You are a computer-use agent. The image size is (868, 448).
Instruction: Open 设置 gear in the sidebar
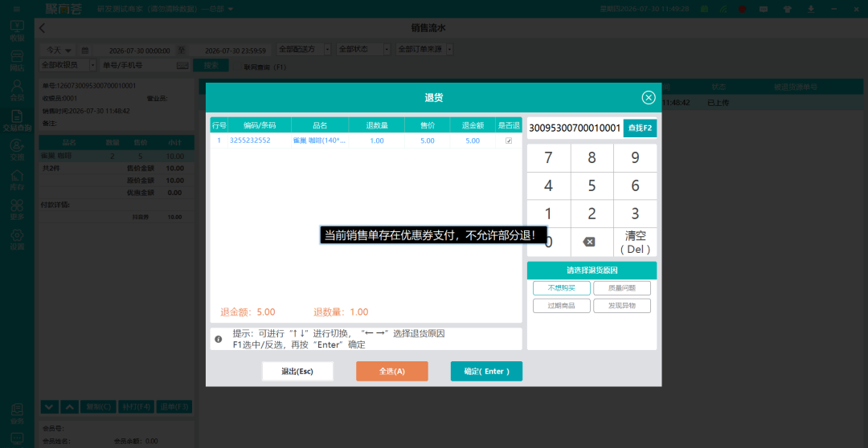pyautogui.click(x=17, y=239)
